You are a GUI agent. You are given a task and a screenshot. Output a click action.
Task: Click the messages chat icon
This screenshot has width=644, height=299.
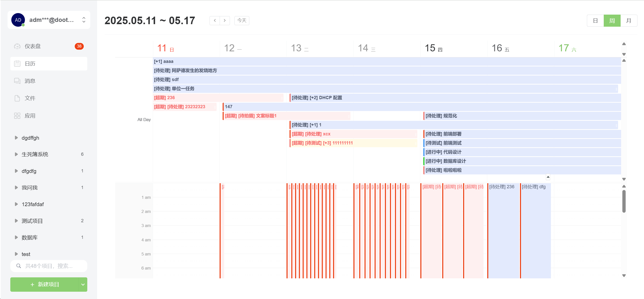[x=17, y=81]
